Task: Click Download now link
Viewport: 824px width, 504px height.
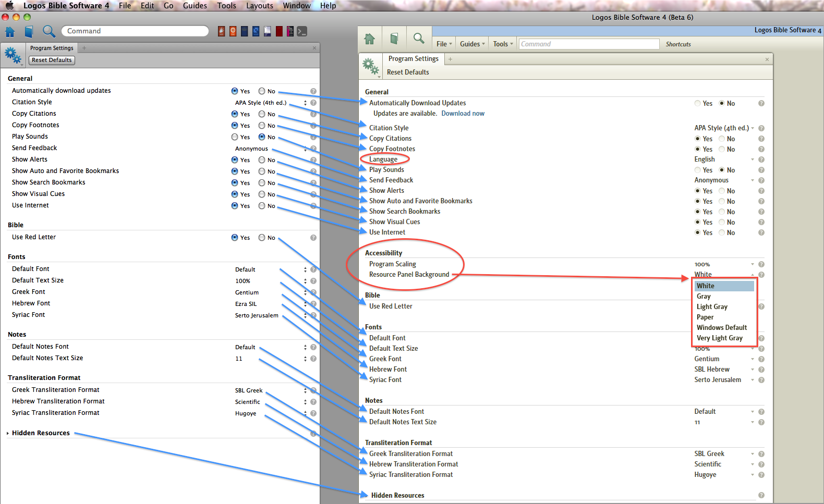Action: [463, 113]
